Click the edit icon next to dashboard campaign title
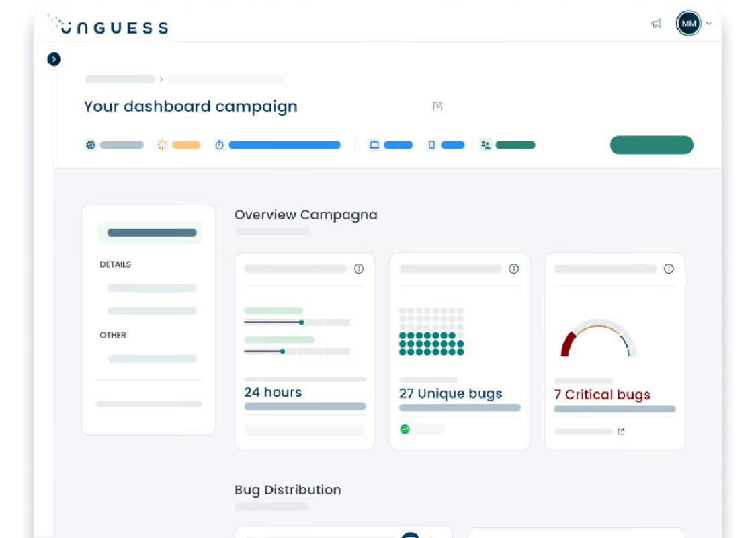 coord(437,106)
